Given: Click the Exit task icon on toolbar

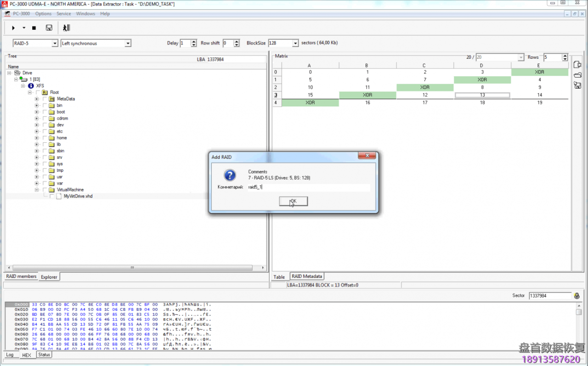Looking at the screenshot, I should coord(66,28).
